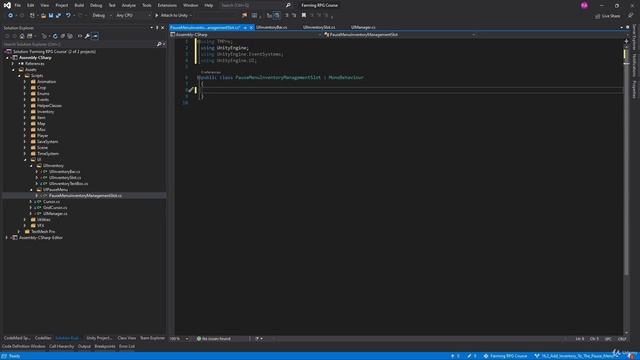Toggle auto-hide pin on Solution Explorer
This screenshot has width=640, height=360.
157,28
